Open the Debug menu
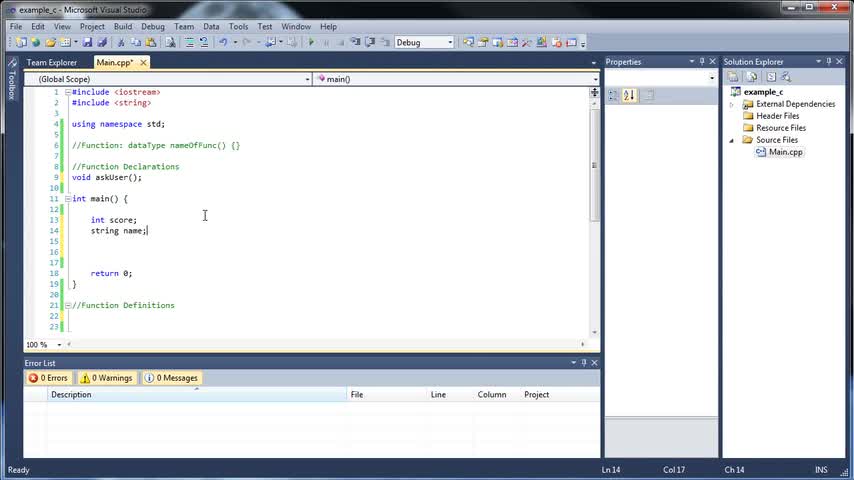This screenshot has height=480, width=854. tap(153, 27)
